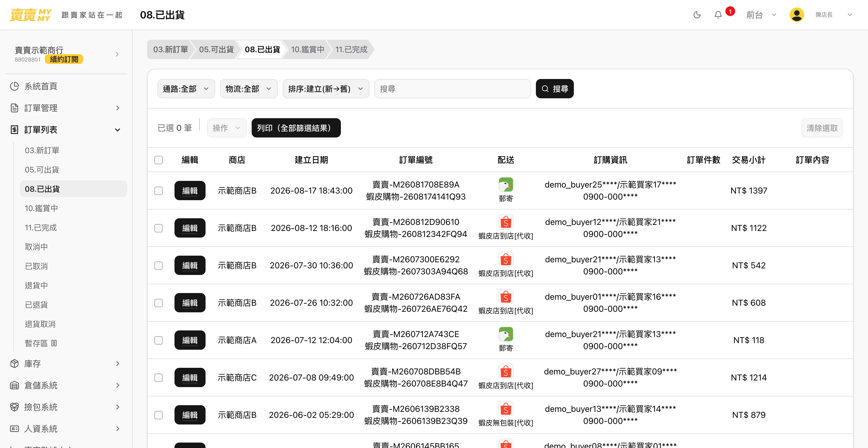
Task: Expand 庫存 chevron
Action: pos(118,363)
